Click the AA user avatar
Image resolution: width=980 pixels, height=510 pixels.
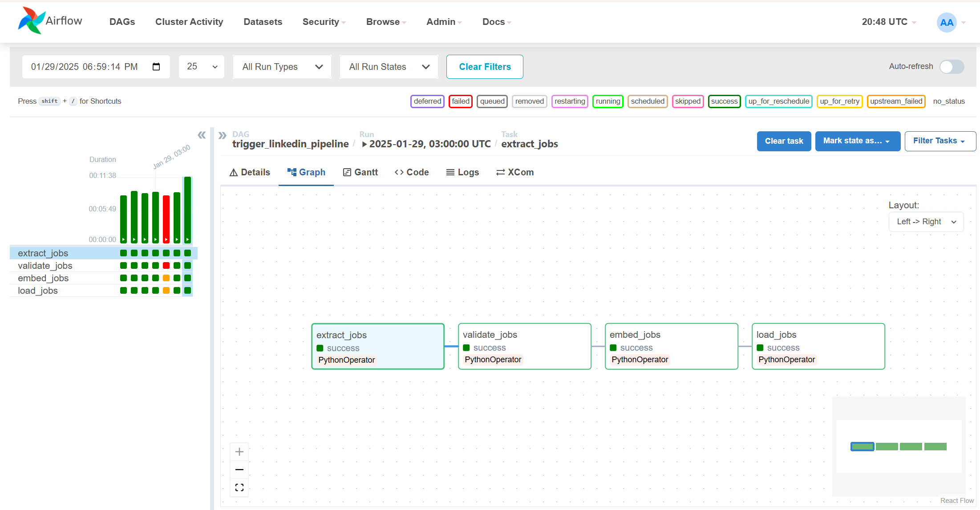pos(946,22)
